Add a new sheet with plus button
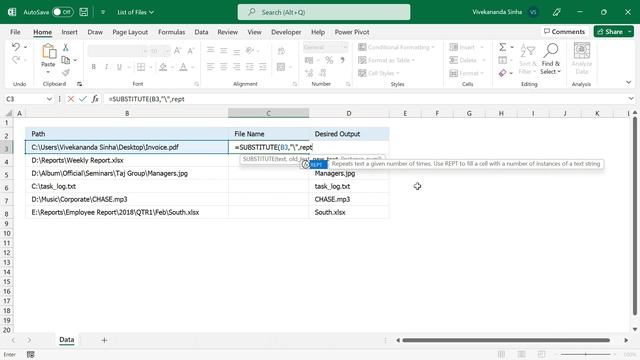Image resolution: width=640 pixels, height=360 pixels. (x=104, y=340)
